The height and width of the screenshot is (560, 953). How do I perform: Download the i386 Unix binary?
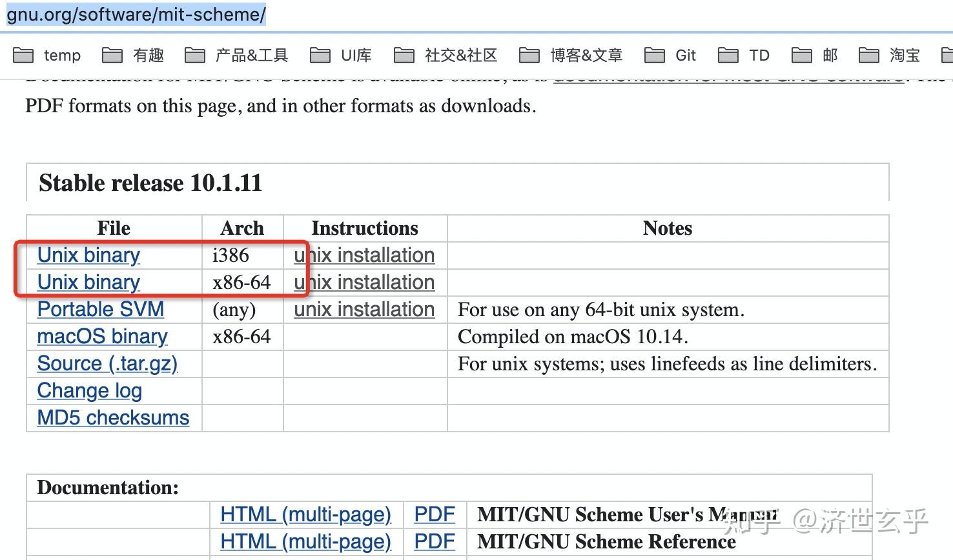(88, 255)
